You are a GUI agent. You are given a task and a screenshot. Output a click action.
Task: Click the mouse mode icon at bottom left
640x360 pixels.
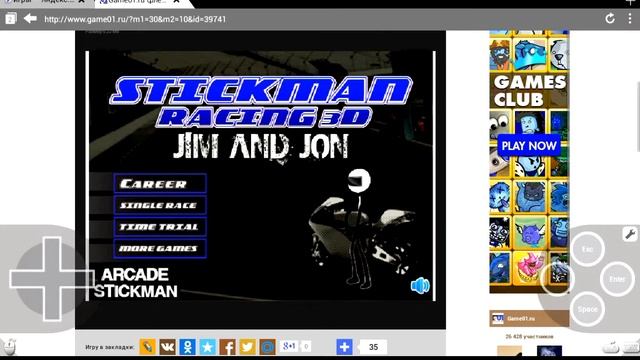(9, 347)
